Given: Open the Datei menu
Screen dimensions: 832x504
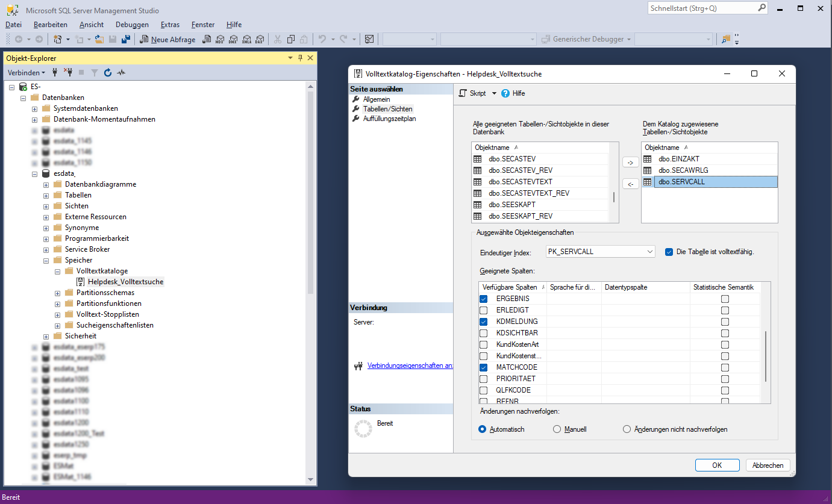Looking at the screenshot, I should click(13, 25).
